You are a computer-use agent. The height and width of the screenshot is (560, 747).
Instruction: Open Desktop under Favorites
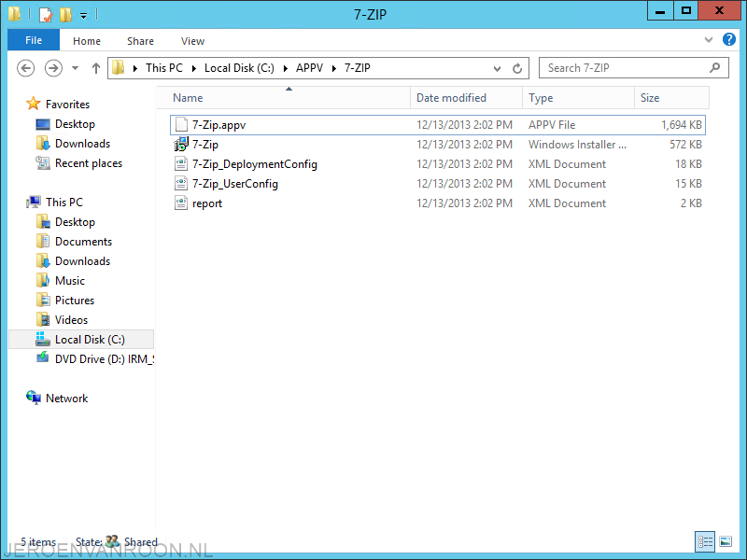[x=75, y=124]
